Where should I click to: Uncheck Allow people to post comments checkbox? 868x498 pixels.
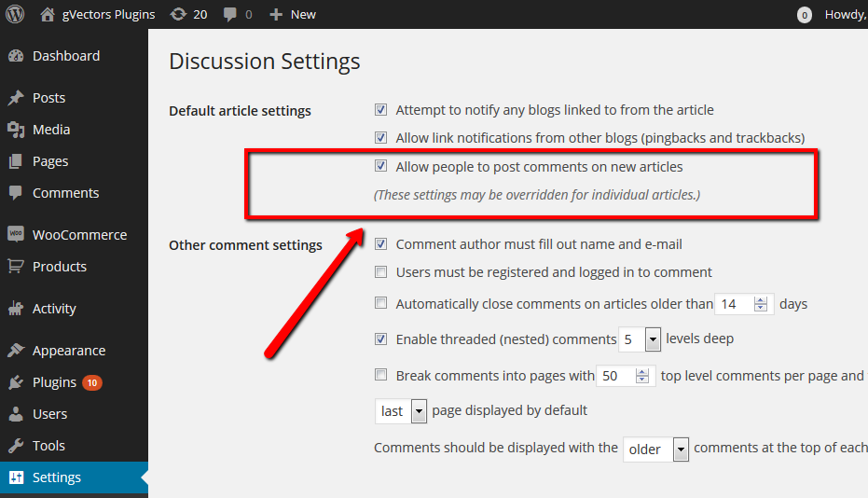380,167
